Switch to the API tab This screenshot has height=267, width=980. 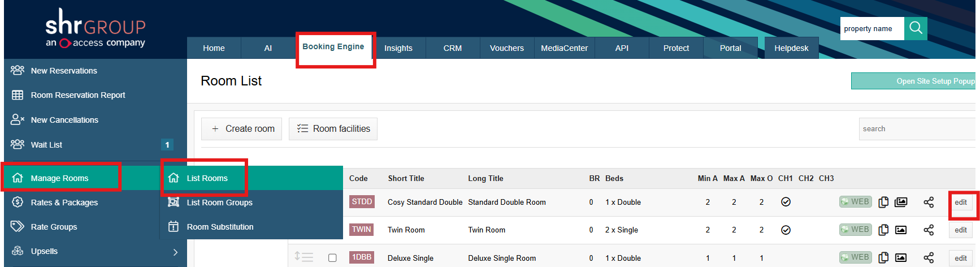(x=622, y=48)
